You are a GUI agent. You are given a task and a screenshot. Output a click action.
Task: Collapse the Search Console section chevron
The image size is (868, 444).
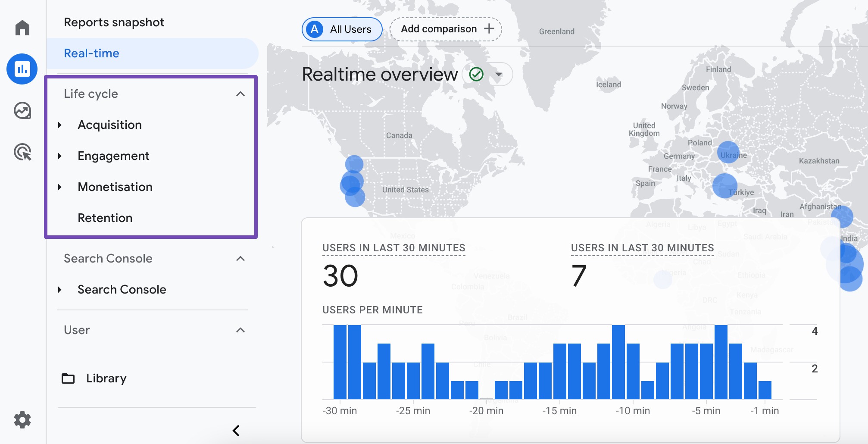coord(240,259)
